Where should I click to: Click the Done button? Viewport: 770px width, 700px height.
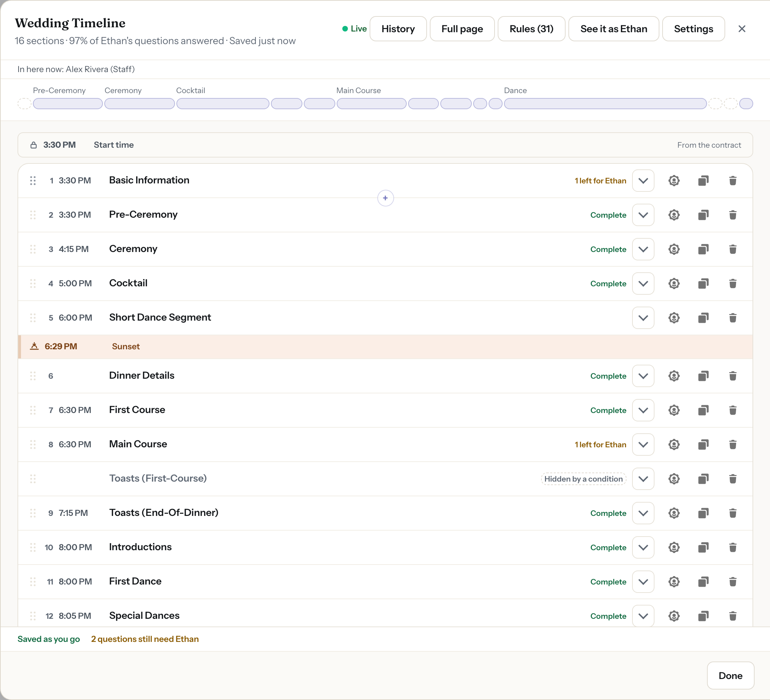pos(730,675)
